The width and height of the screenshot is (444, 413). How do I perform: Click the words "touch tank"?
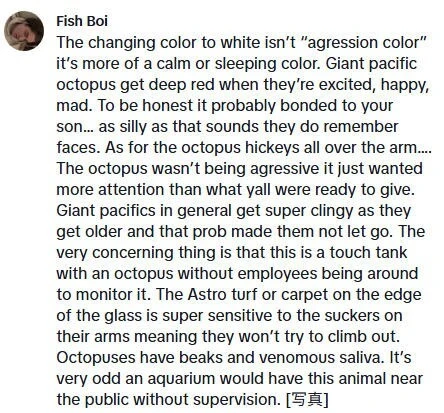click(x=368, y=252)
